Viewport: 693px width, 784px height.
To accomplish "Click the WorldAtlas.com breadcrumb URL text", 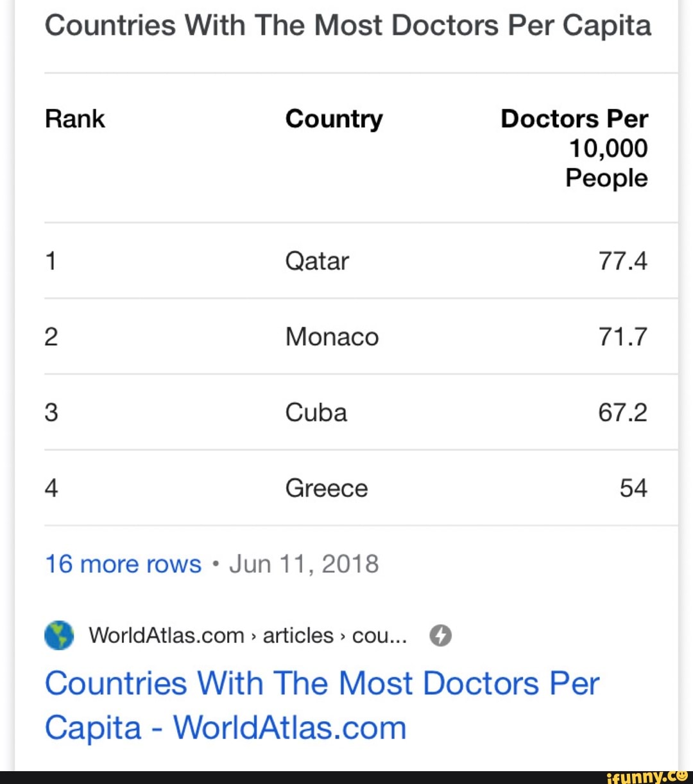I will coord(248,636).
